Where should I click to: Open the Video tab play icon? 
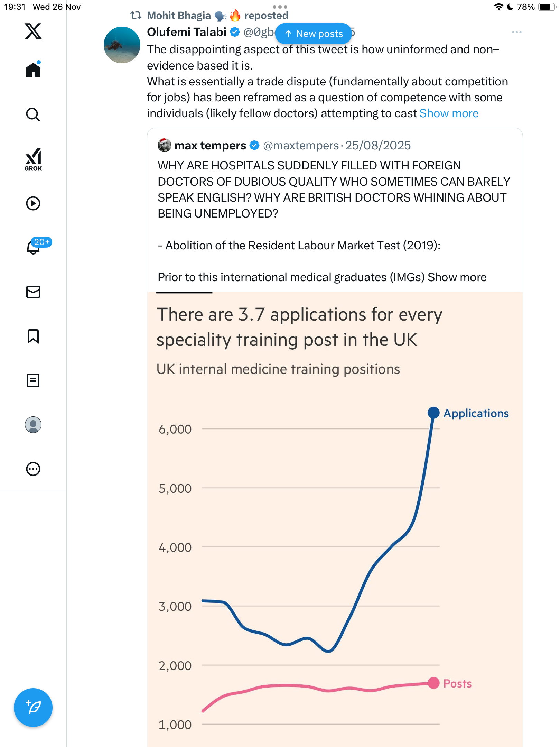tap(33, 203)
